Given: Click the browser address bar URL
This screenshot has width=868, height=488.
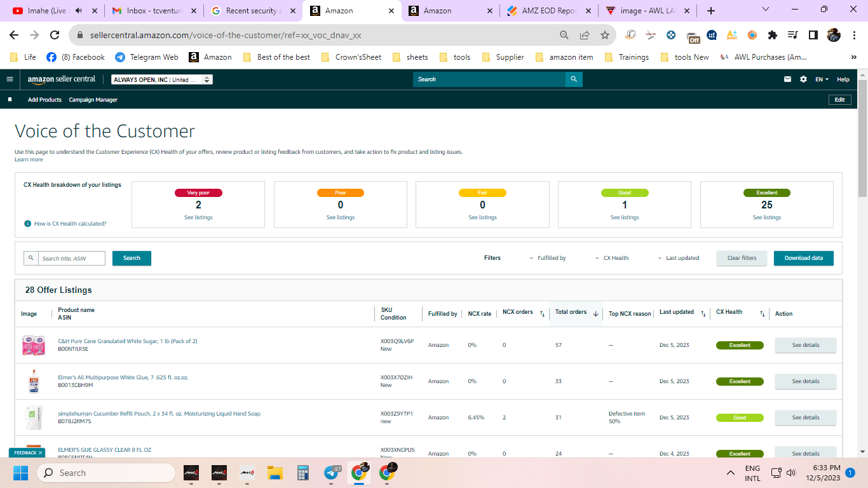Looking at the screenshot, I should (224, 36).
